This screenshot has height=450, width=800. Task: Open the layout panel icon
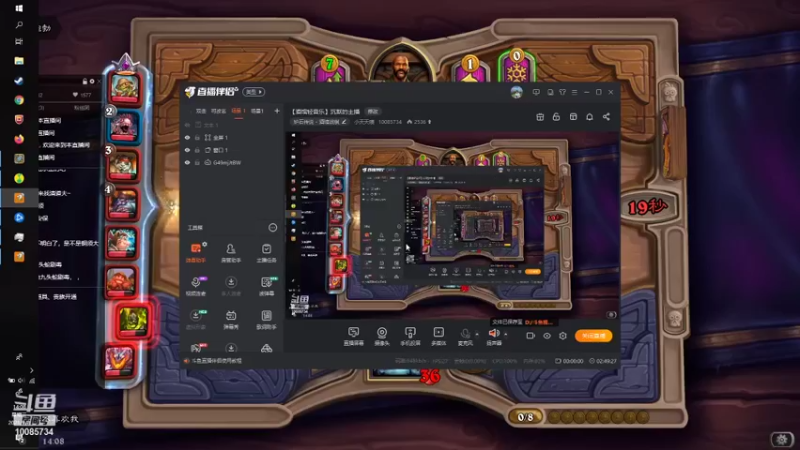(x=573, y=117)
